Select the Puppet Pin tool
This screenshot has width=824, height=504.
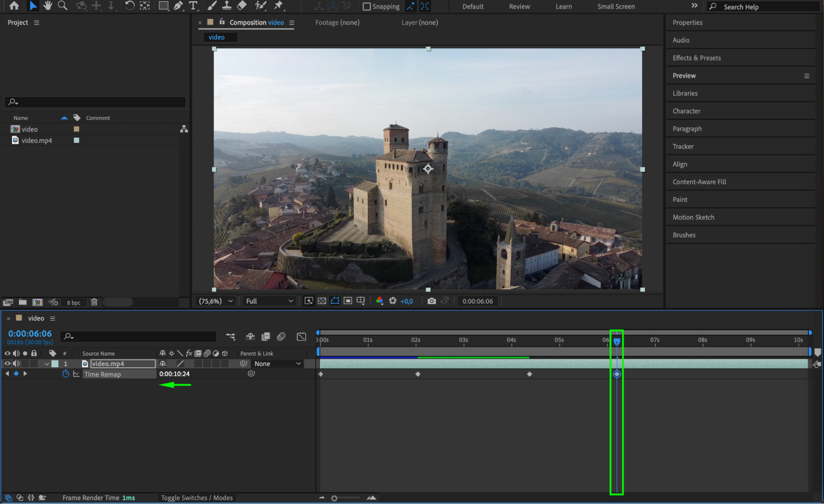tap(279, 6)
